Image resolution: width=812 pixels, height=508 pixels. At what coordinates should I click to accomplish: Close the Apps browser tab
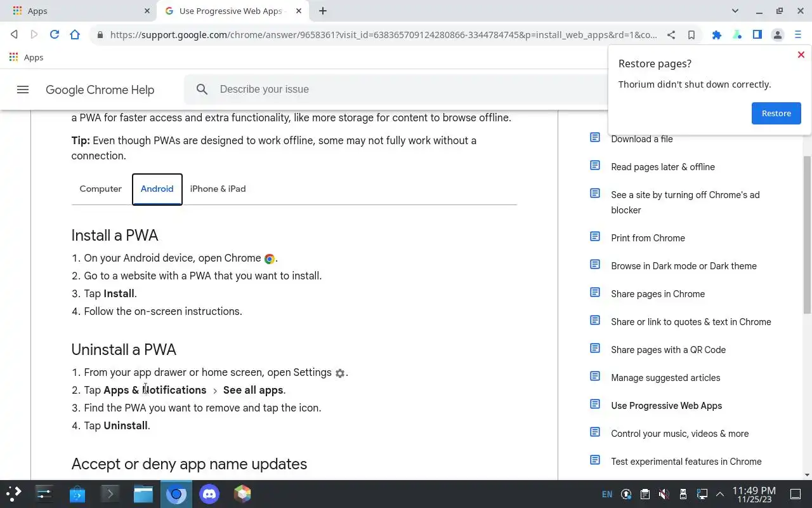click(147, 11)
